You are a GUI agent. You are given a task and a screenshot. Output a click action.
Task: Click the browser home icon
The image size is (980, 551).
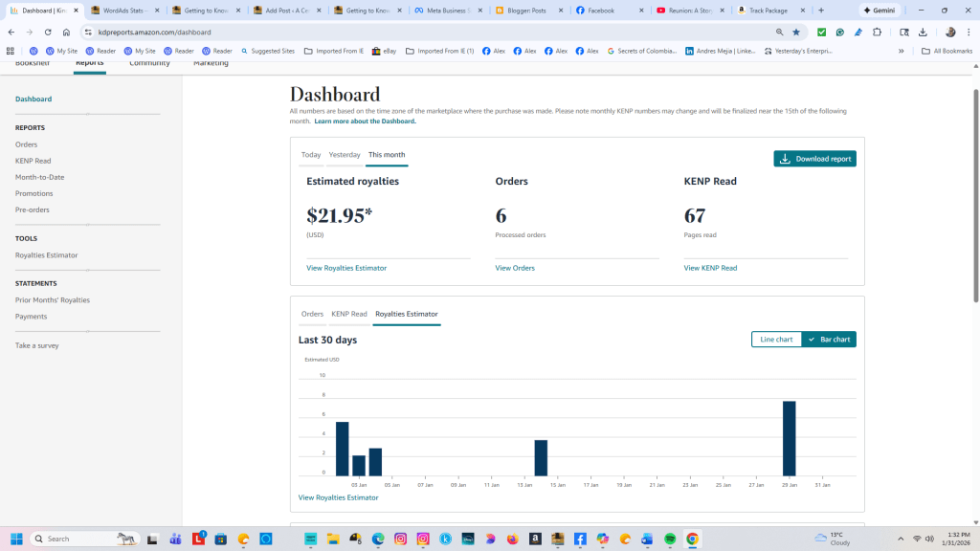(x=66, y=32)
